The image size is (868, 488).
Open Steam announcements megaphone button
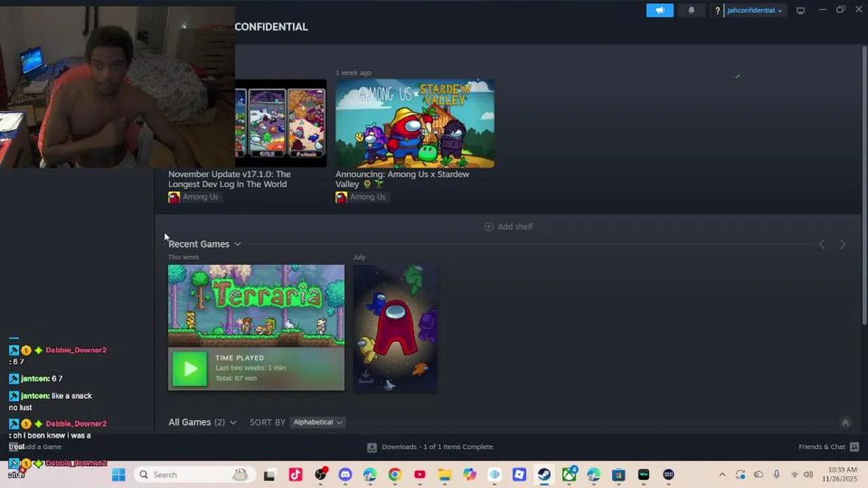(x=660, y=10)
